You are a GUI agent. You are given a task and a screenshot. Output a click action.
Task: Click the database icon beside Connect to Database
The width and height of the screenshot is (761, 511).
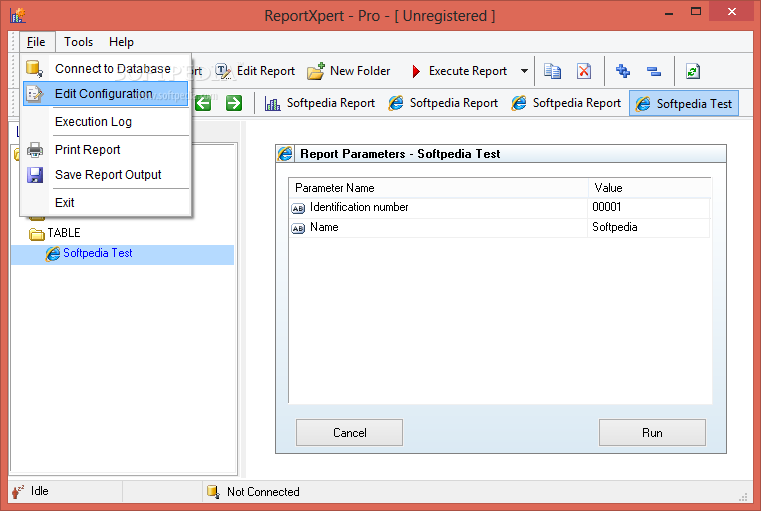point(34,68)
